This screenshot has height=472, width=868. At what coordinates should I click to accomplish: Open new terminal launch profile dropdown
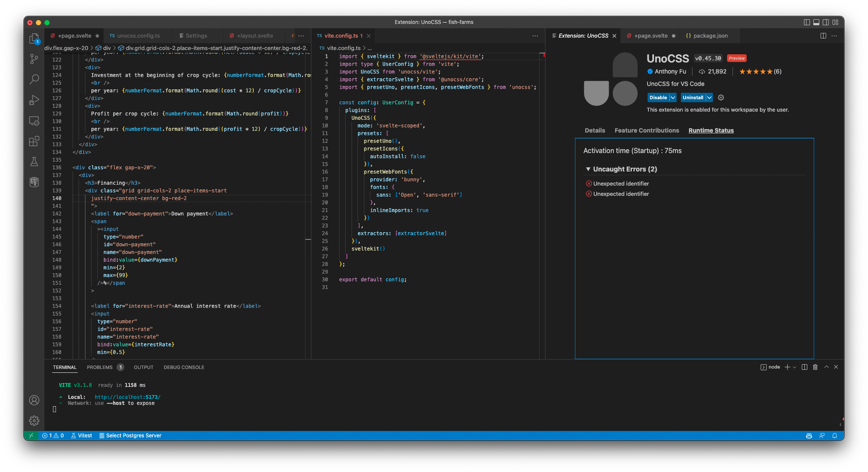(x=795, y=367)
